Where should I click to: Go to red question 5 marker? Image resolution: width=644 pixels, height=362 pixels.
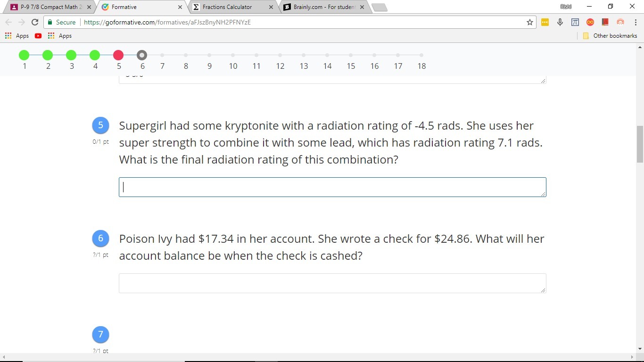(118, 56)
